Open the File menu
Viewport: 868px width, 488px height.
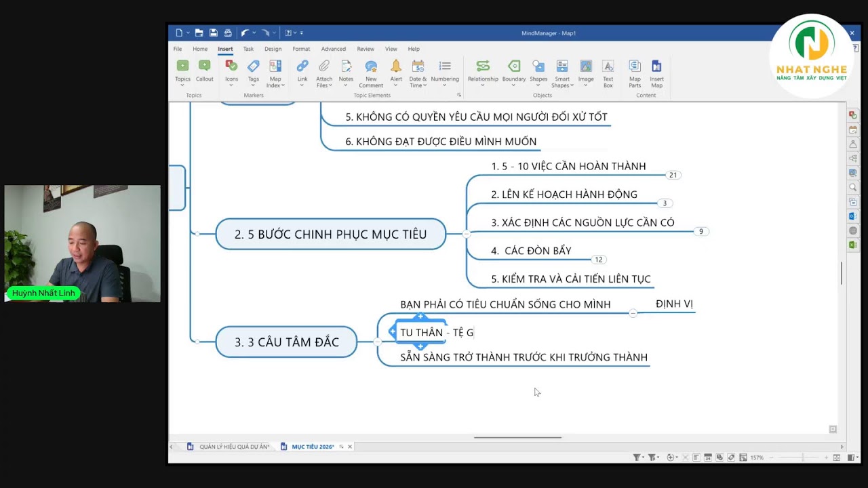tap(178, 49)
